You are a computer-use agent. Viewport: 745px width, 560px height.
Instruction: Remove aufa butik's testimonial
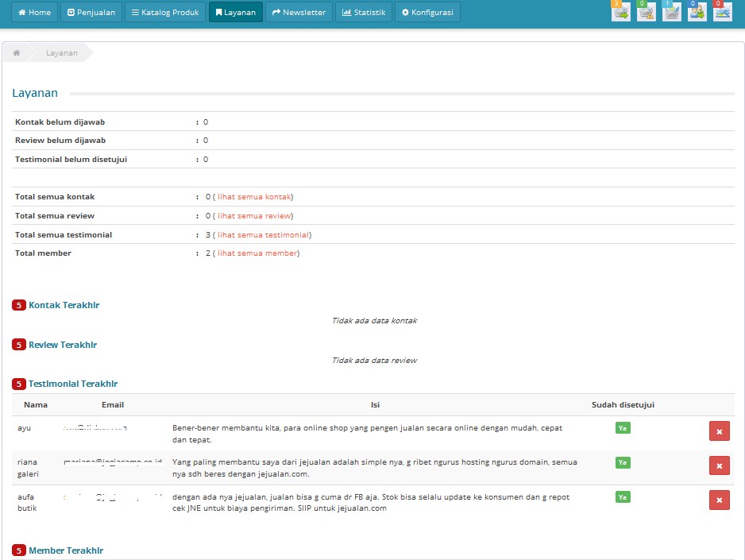point(719,500)
